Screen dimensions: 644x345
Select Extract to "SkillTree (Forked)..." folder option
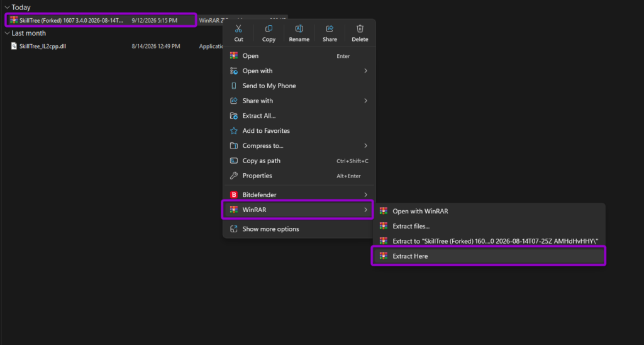(489, 241)
